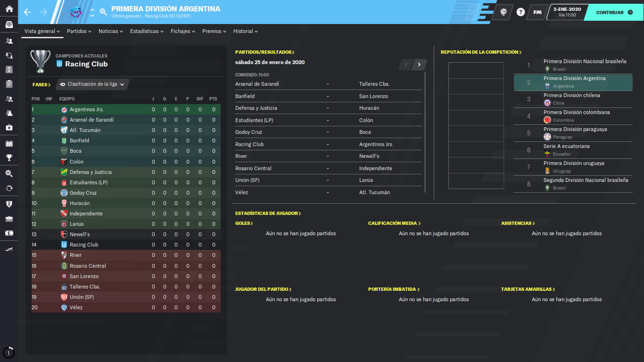
Task: Expand the Historial menu
Action: coord(246,31)
